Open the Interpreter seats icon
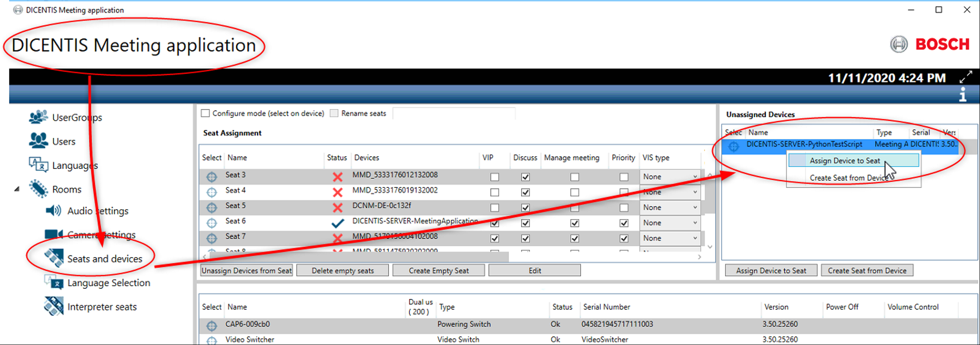 53,306
